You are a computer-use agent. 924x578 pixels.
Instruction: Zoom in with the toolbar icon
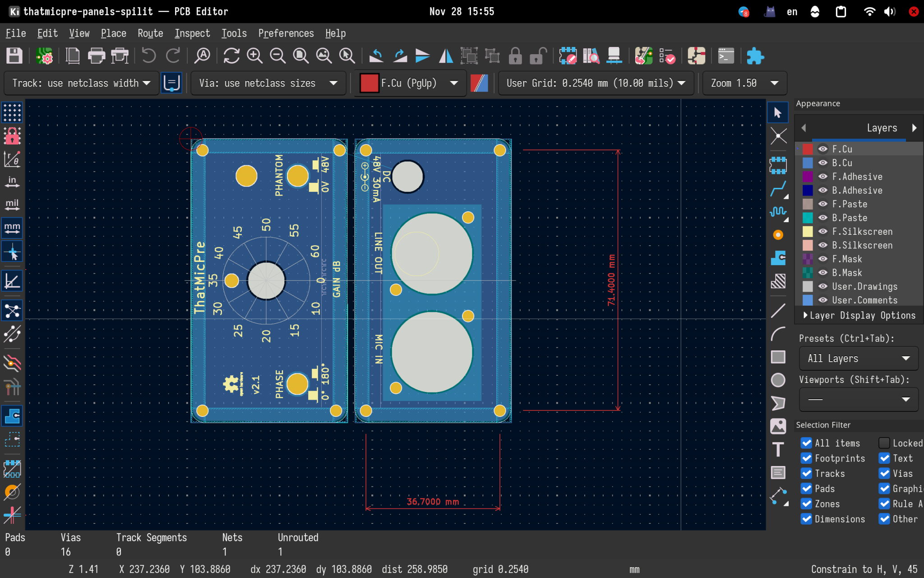pos(254,56)
